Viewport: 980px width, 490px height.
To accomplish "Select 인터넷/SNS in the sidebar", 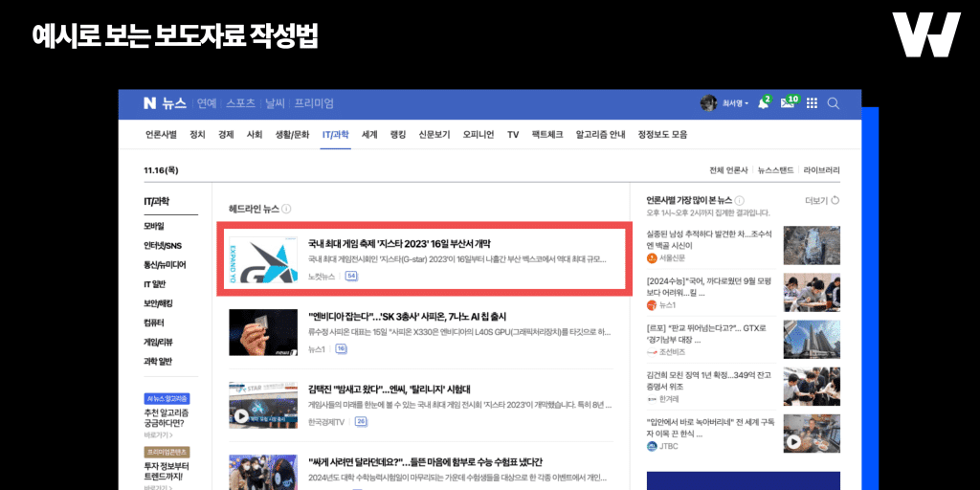I will pos(163,246).
